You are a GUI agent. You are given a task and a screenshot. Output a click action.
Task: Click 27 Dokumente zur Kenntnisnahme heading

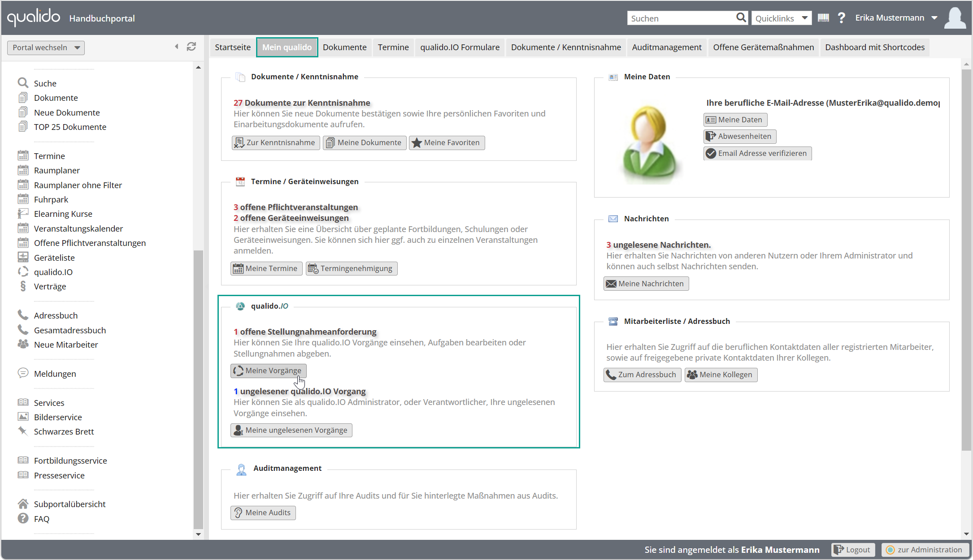[302, 103]
